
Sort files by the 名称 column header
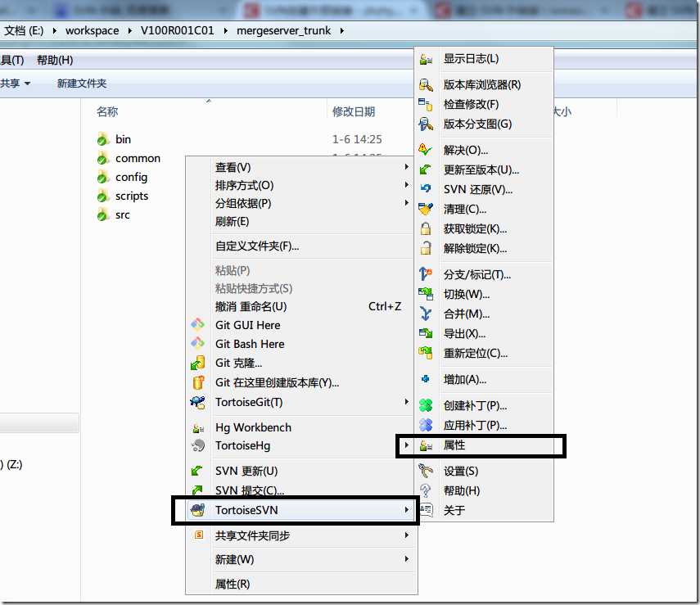[107, 111]
